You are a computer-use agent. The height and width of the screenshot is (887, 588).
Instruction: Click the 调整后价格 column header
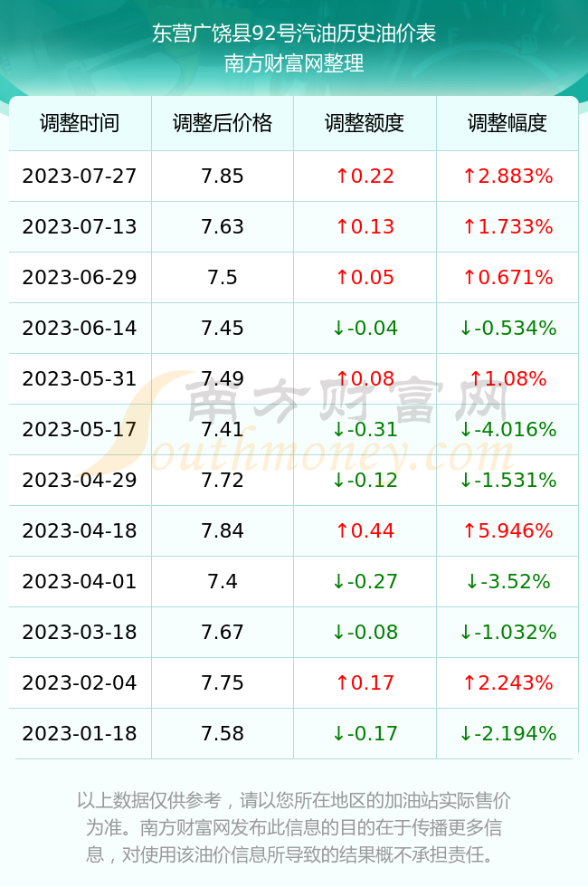tap(223, 123)
